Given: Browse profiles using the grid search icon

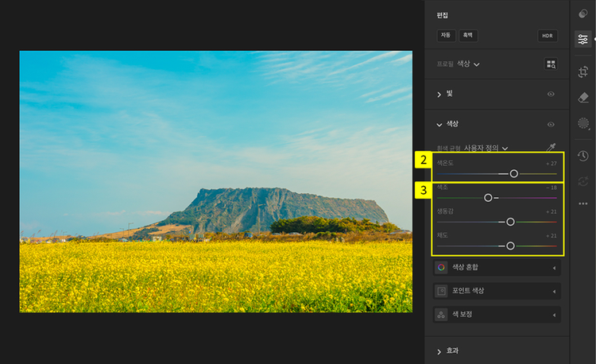Looking at the screenshot, I should [551, 64].
